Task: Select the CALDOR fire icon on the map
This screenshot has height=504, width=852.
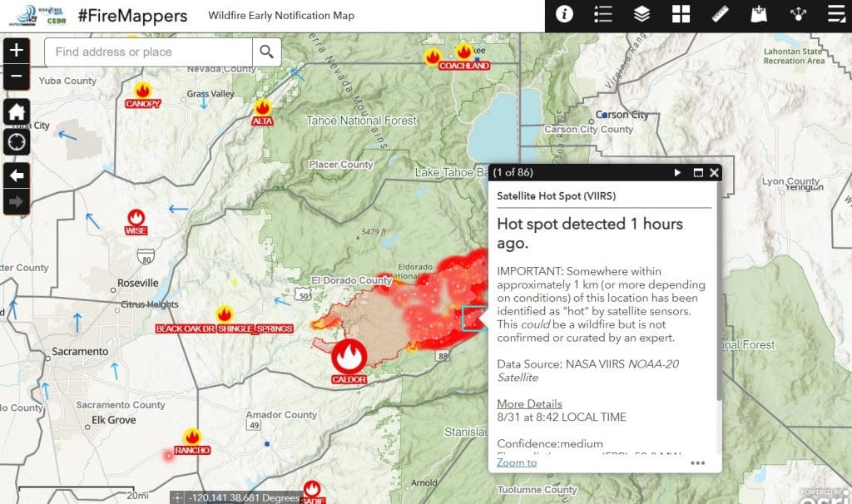Action: click(349, 353)
